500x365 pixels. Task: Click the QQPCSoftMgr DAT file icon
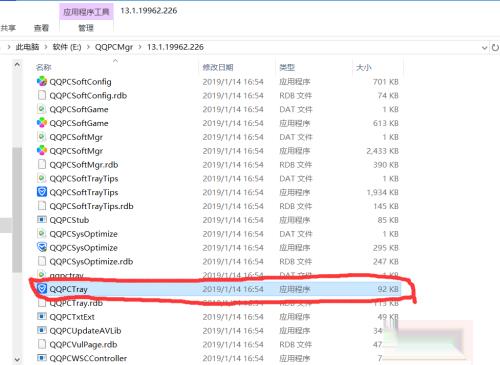point(42,137)
